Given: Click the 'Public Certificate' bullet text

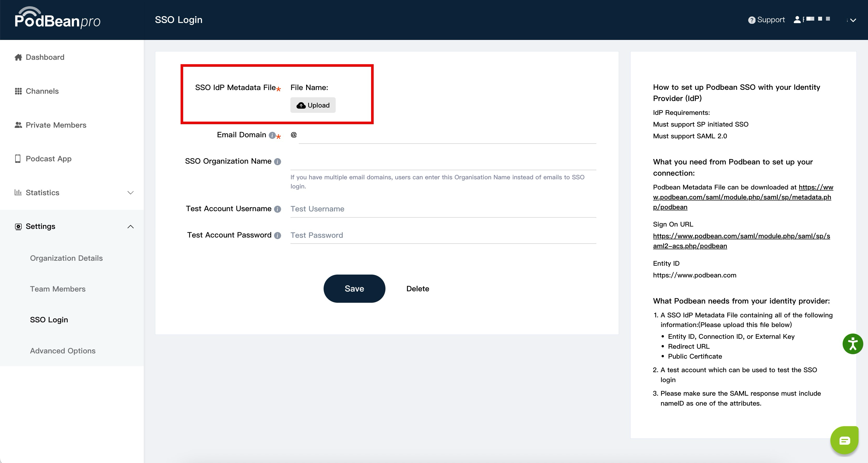Looking at the screenshot, I should [695, 357].
